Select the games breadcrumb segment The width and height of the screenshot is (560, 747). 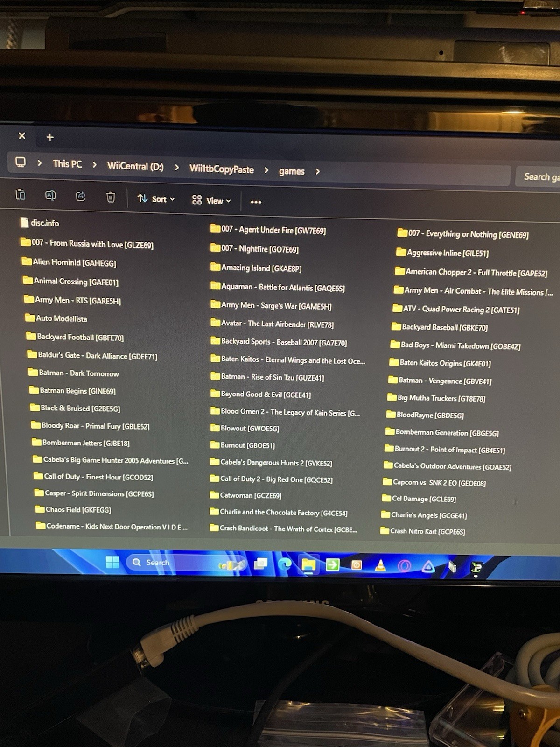coord(292,171)
